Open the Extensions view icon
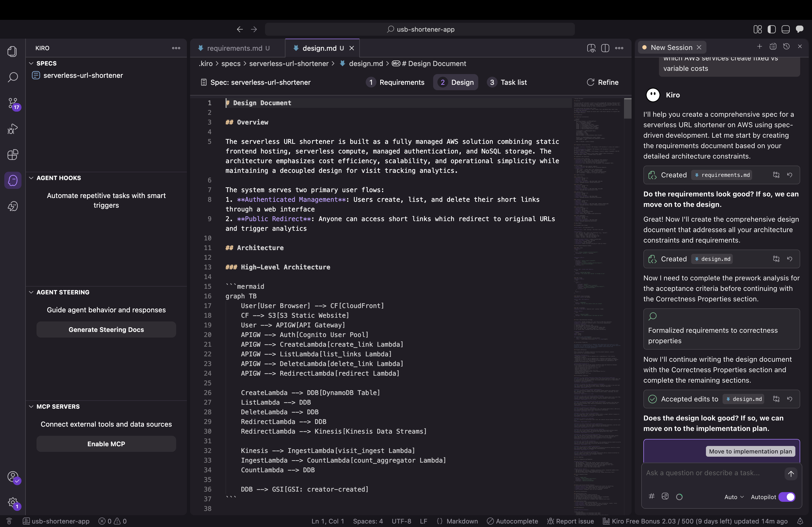This screenshot has height=527, width=812. 13,155
